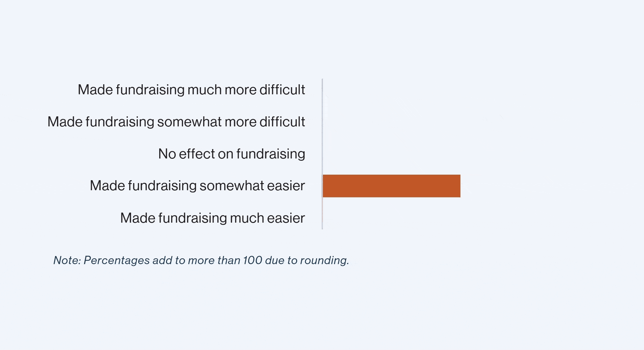Select the "No effect on fundraising" label
Screen dimensions: 644x350
point(231,154)
